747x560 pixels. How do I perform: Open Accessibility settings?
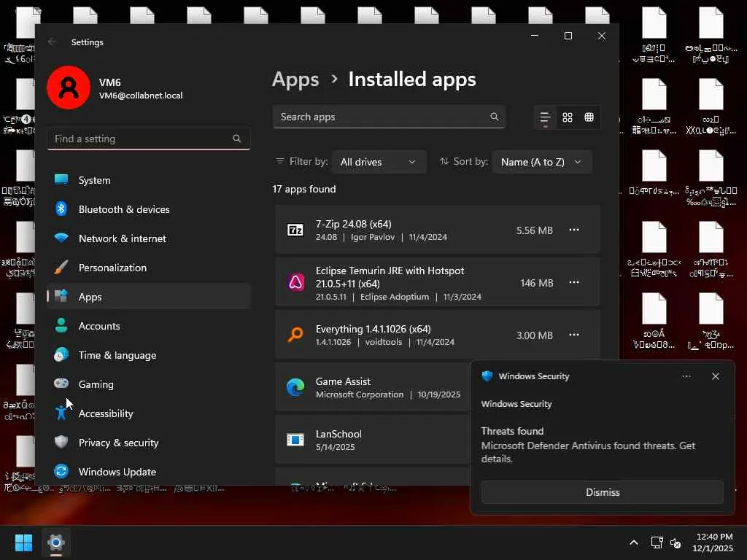149,413
